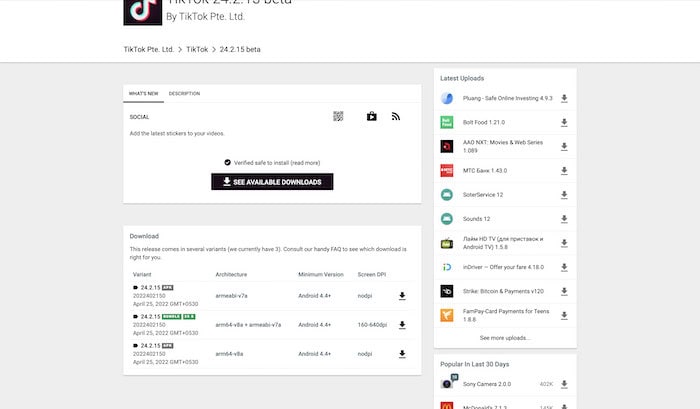Viewport: 700px width, 409px height.
Task: Click the Лайм HD TV app icon
Action: coord(447,243)
